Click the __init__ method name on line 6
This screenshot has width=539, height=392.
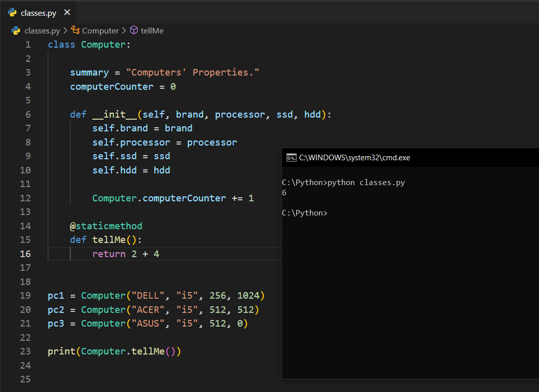pos(114,114)
